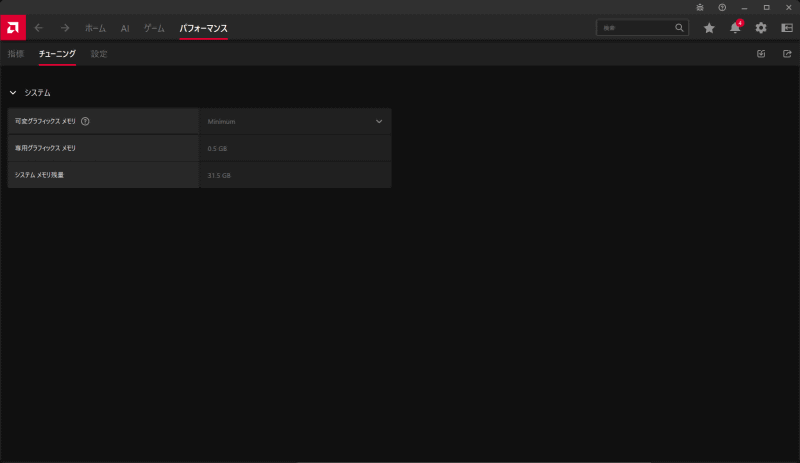
Task: Select the チューニング sub-tab
Action: point(57,54)
